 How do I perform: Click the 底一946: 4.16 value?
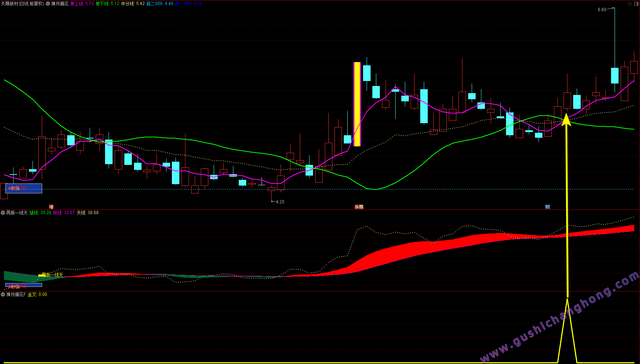[x=188, y=4]
